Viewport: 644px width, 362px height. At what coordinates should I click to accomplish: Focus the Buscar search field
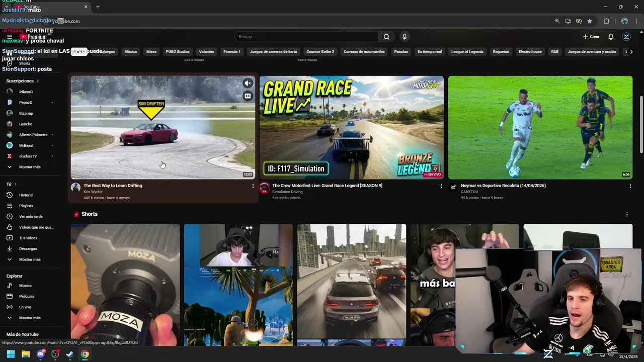click(306, 37)
